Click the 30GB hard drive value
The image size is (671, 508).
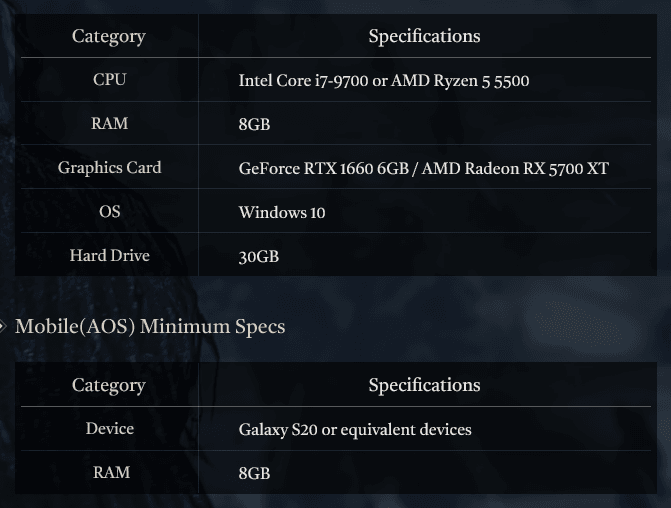tap(258, 257)
